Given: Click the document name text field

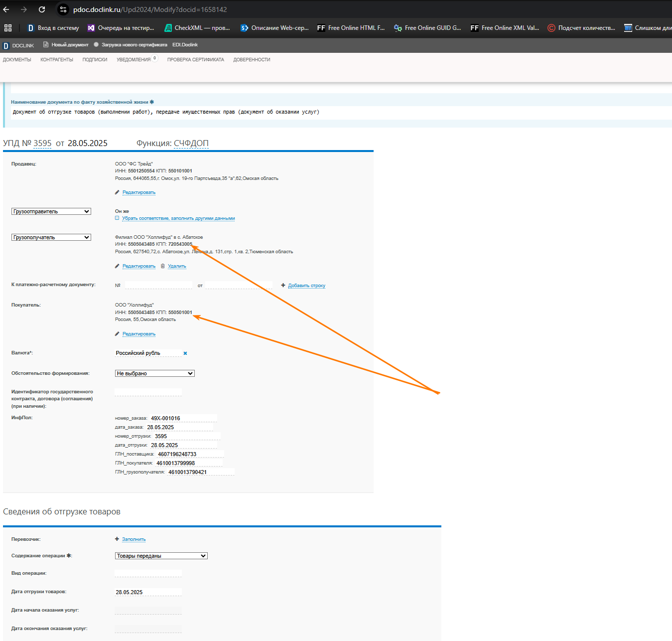Looking at the screenshot, I should pyautogui.click(x=341, y=112).
